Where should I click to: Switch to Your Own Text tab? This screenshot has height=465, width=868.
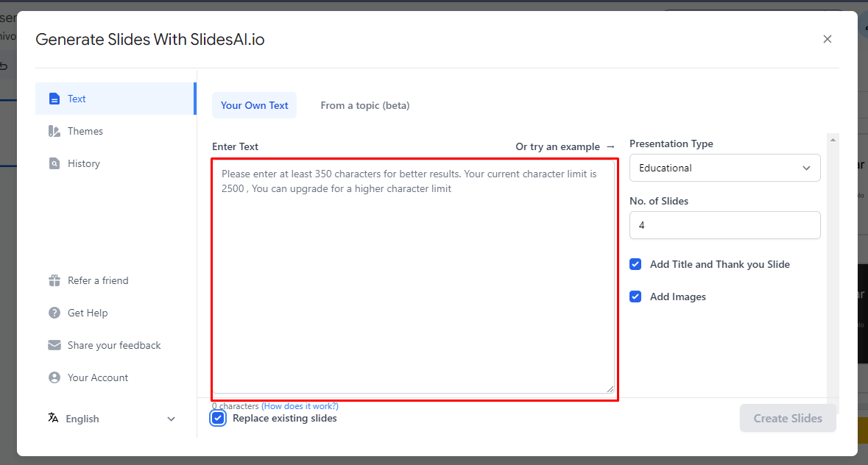point(254,105)
